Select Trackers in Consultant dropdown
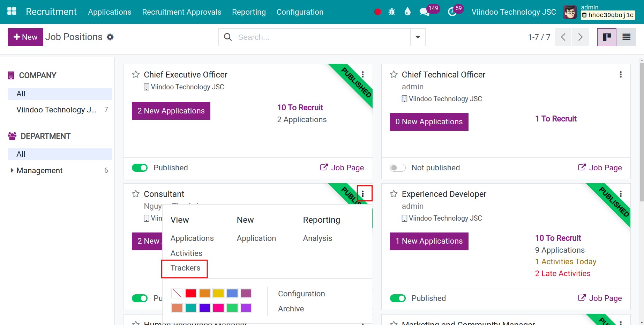Viewport: 644px width, 325px height. [185, 268]
